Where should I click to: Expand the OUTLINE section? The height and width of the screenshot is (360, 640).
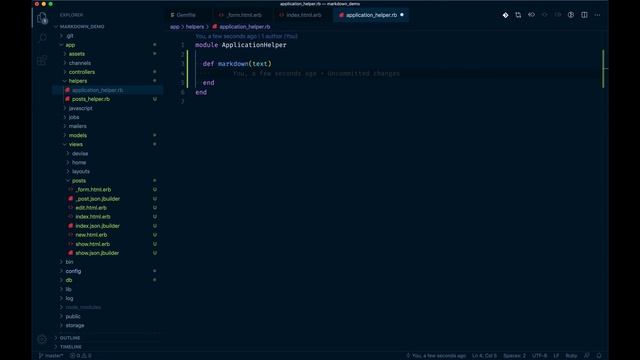70,338
